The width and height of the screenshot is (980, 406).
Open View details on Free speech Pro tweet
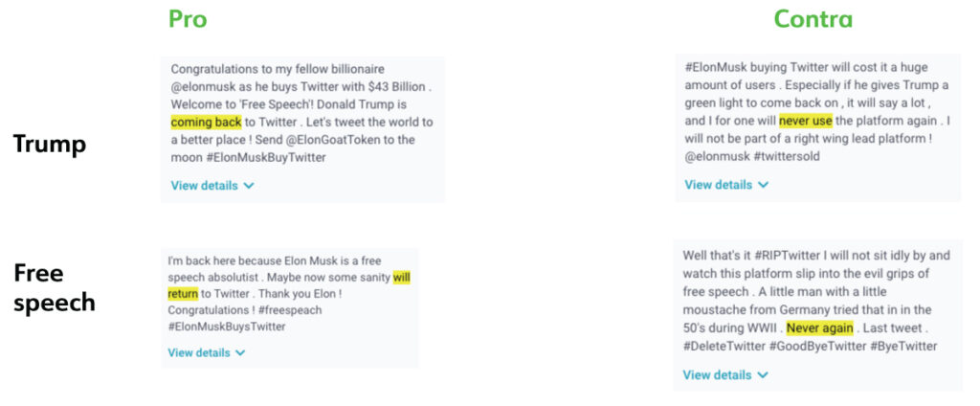207,352
